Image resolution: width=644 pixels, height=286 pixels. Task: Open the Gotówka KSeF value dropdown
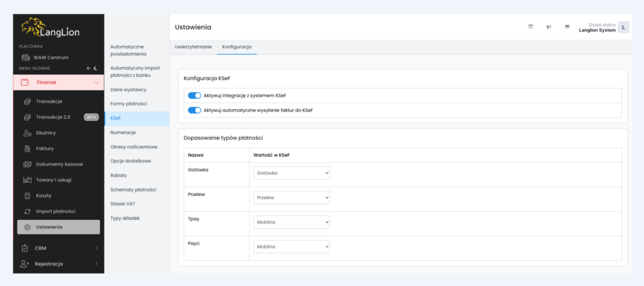(292, 173)
